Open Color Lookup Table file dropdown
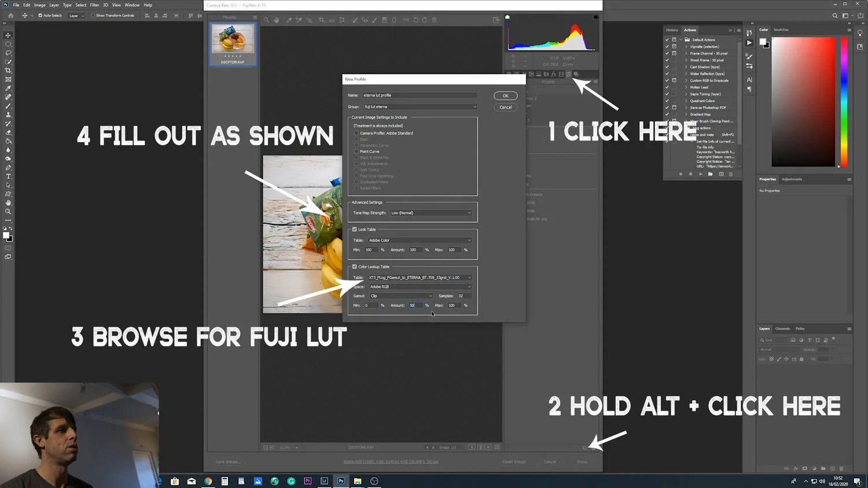 pyautogui.click(x=420, y=278)
